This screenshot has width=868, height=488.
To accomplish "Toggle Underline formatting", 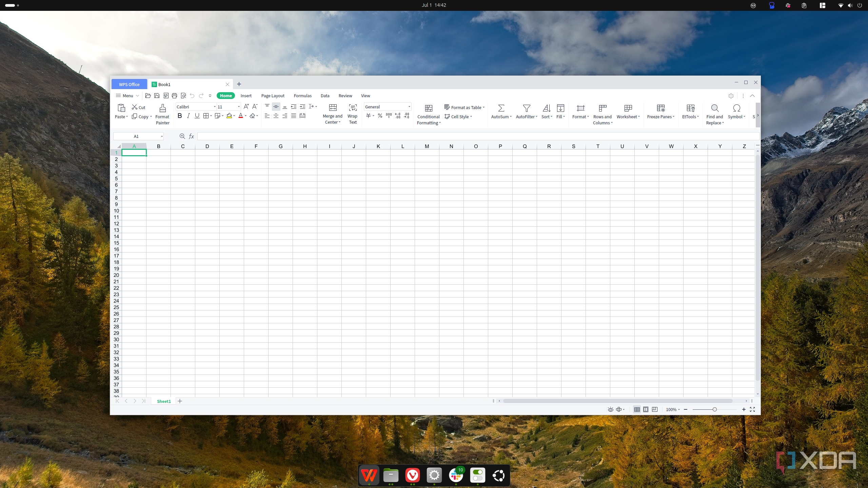I will pos(197,116).
